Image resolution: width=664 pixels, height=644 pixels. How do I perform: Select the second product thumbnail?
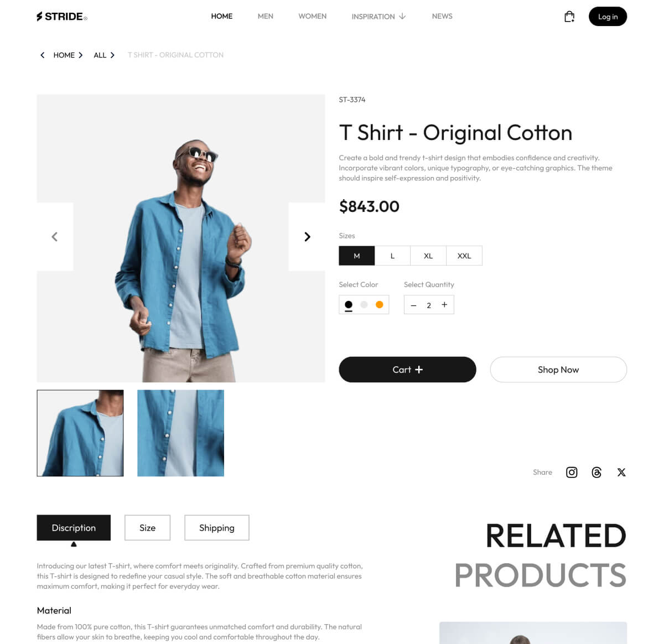(180, 433)
